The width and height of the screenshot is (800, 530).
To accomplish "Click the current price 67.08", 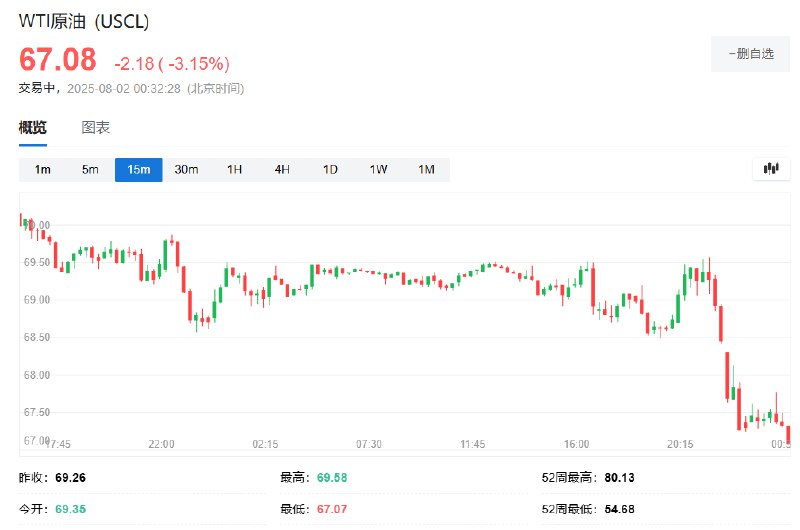I will point(58,59).
